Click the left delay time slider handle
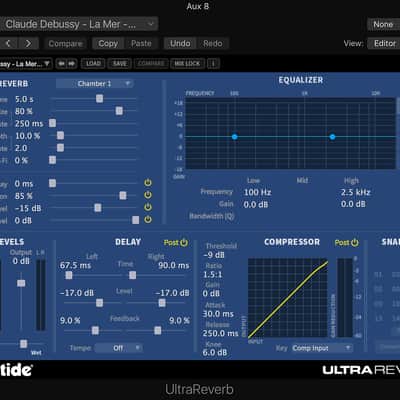400x400 pixels. point(69,275)
